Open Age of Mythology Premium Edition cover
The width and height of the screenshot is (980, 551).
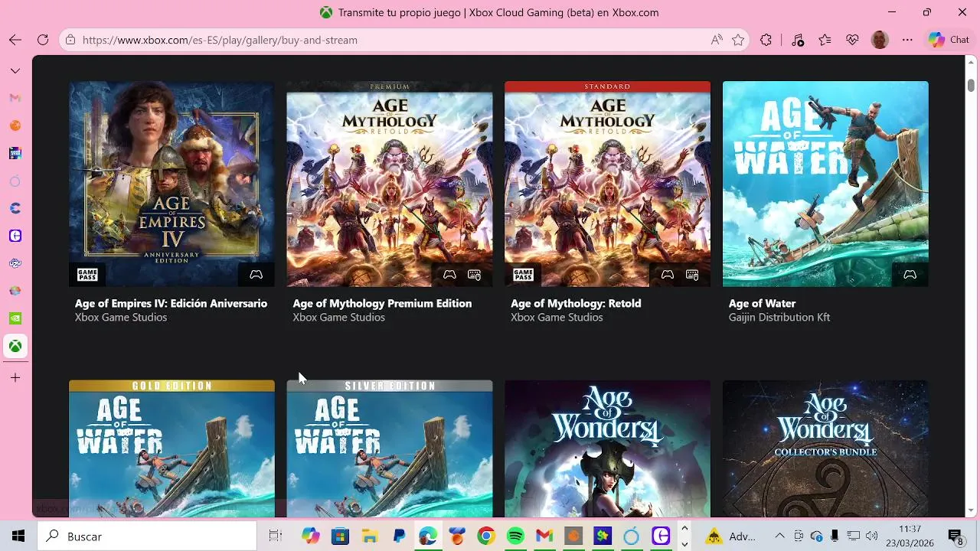390,184
